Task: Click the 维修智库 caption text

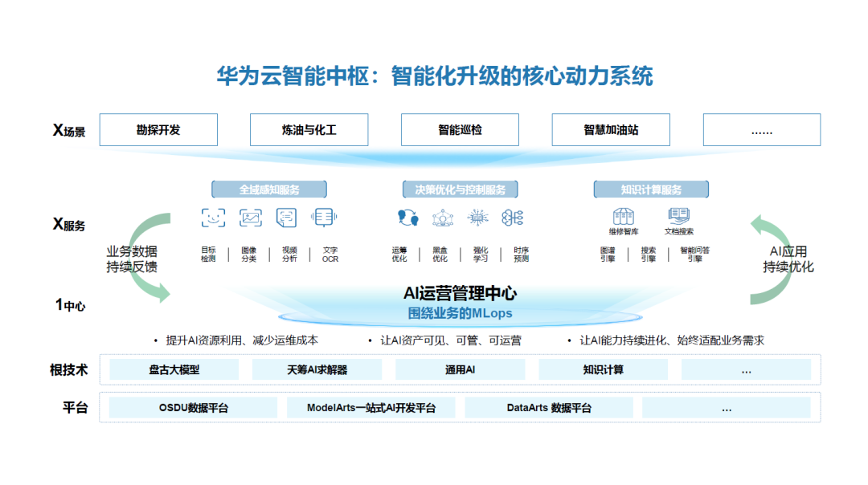Action: coord(624,231)
